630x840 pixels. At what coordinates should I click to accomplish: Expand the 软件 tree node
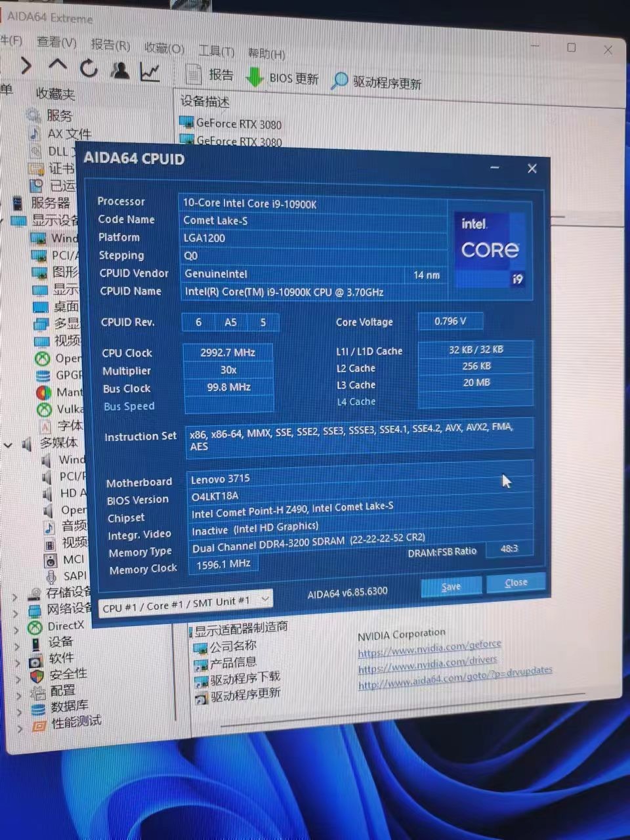tap(17, 663)
